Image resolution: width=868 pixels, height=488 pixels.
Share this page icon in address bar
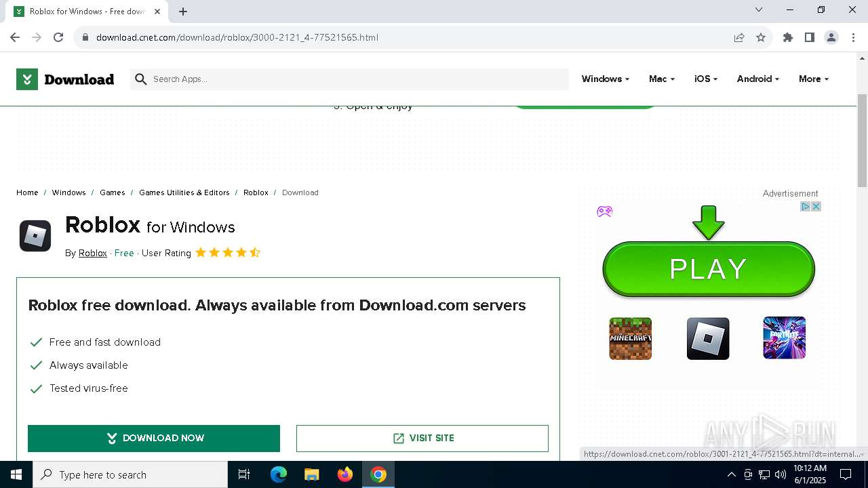tap(739, 37)
